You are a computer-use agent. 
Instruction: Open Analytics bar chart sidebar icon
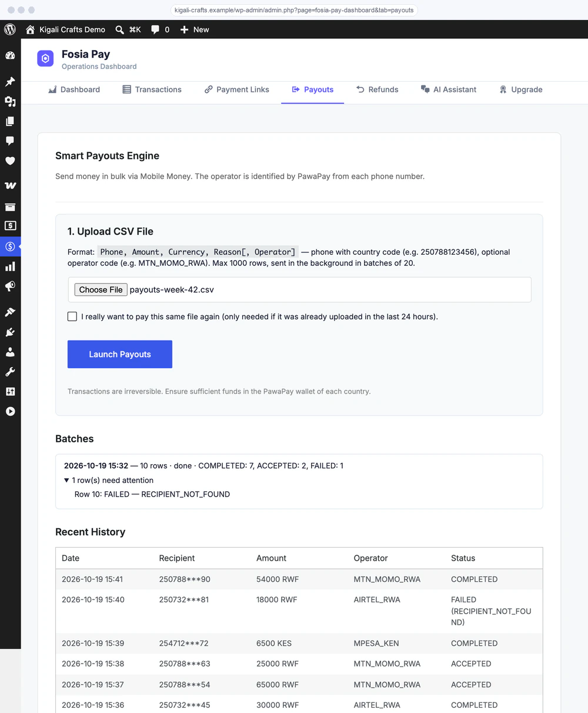click(x=10, y=266)
